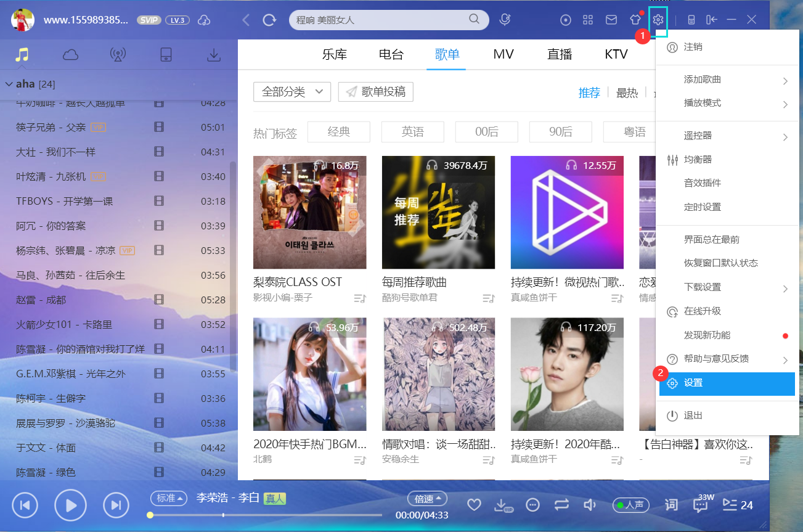This screenshot has height=532, width=803.
Task: Select the 90后 hot tag
Action: point(561,132)
